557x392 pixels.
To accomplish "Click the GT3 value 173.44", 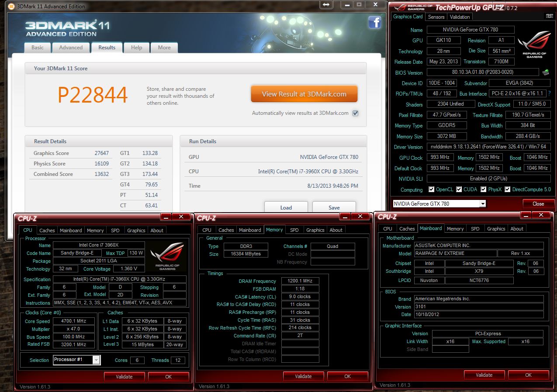I will (x=150, y=174).
